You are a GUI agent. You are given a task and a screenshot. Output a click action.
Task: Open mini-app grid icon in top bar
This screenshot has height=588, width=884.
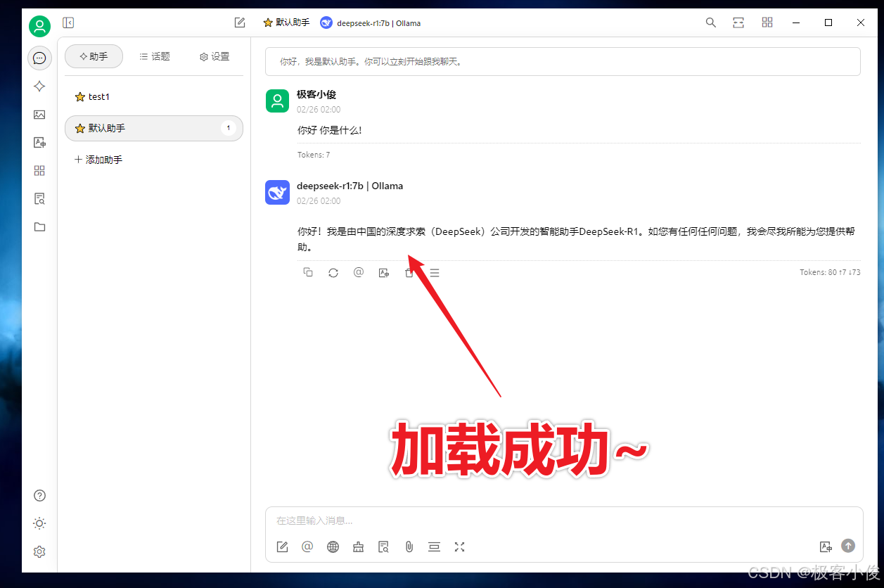coord(767,23)
